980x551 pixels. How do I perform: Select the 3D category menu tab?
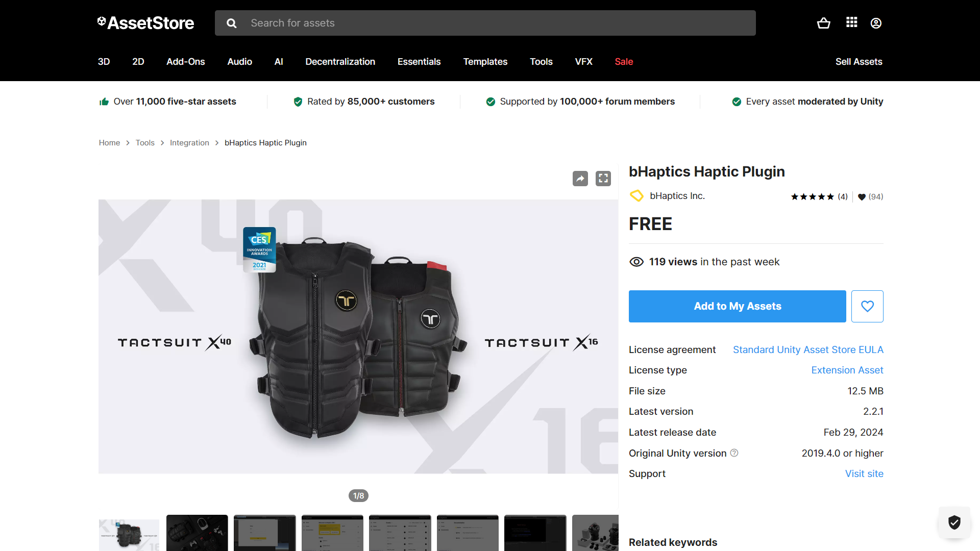[x=104, y=61]
